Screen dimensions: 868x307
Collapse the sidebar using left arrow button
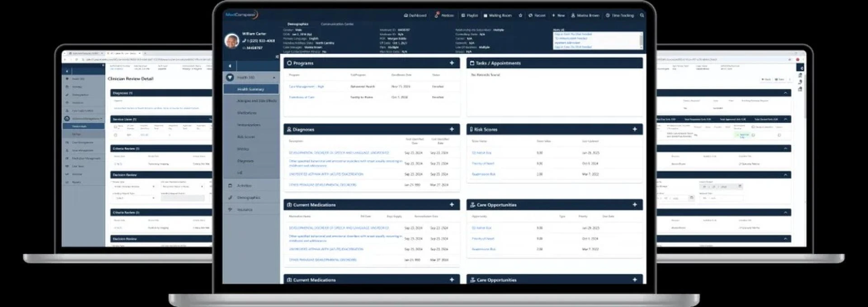coord(230,66)
